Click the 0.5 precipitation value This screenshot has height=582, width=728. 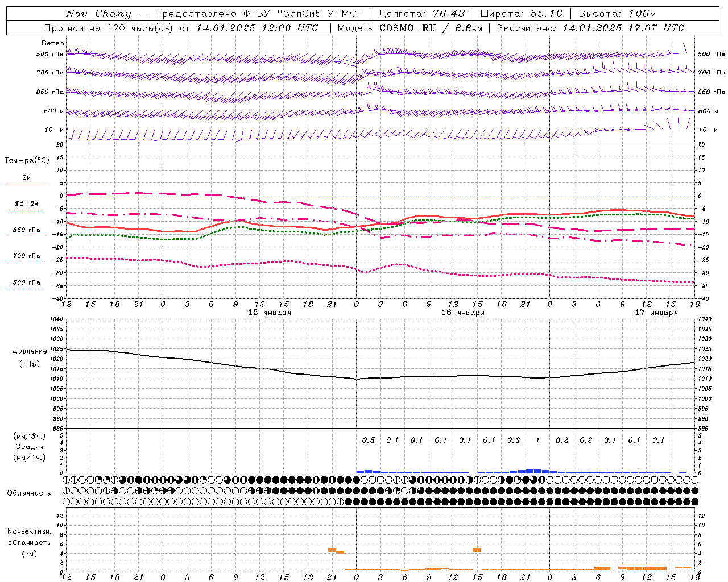[x=369, y=440]
